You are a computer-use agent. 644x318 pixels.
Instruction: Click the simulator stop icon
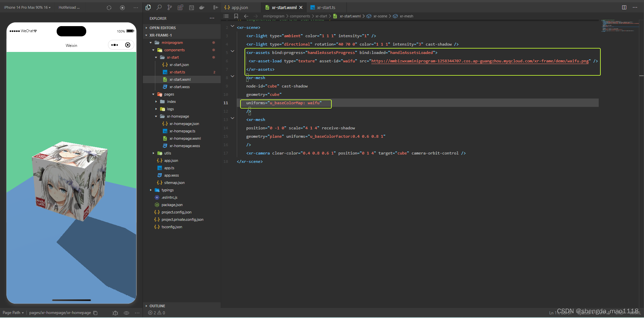coord(122,7)
